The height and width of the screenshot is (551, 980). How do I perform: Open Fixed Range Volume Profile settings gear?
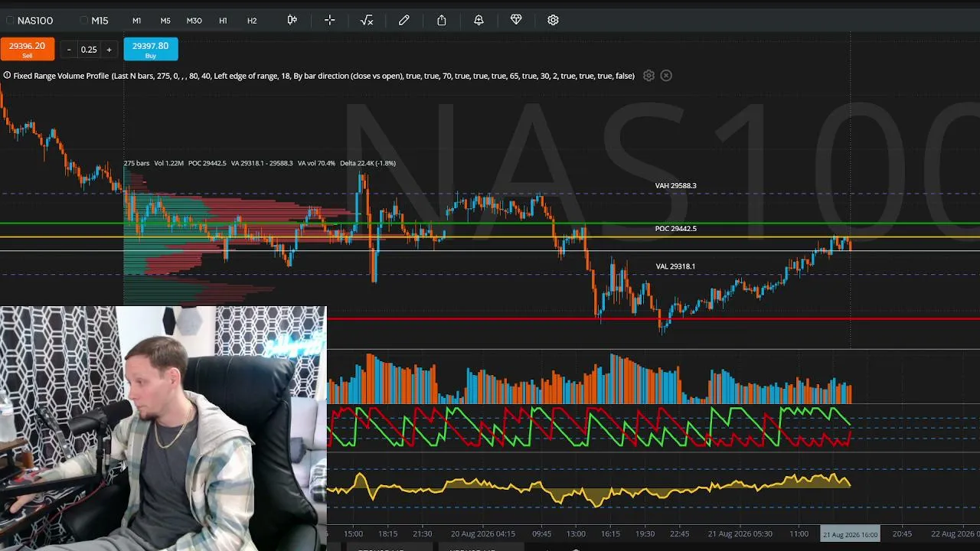click(x=648, y=76)
